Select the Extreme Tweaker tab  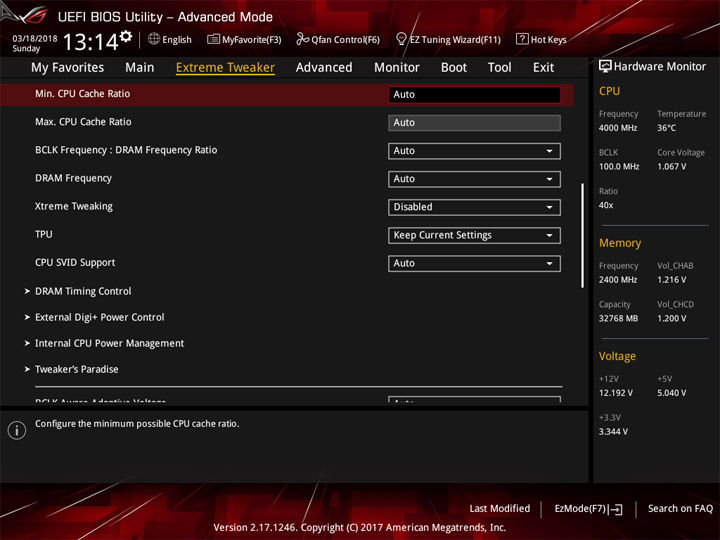pos(225,68)
